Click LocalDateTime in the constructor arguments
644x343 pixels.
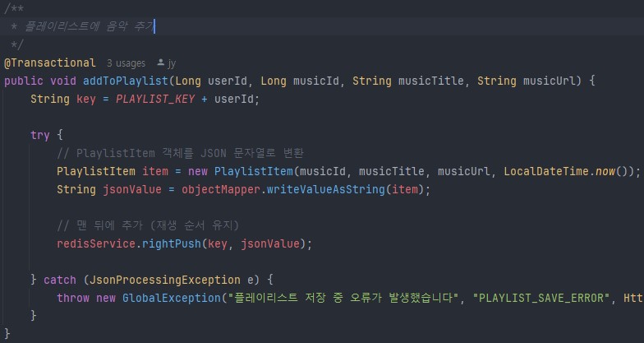pos(545,171)
